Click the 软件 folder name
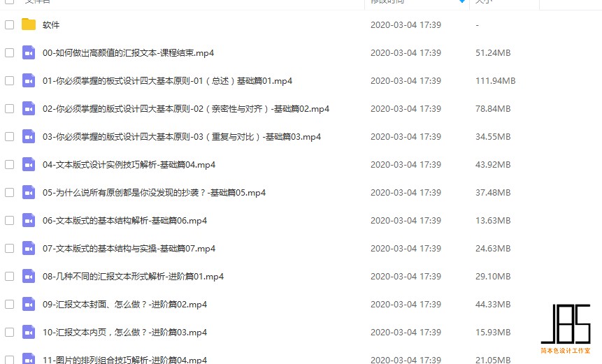This screenshot has width=602, height=364. coord(51,25)
